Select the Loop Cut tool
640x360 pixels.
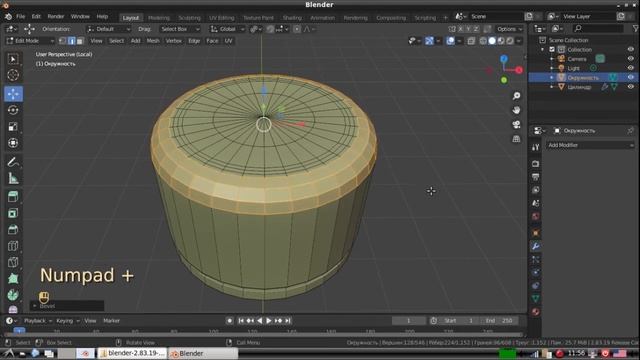coord(13,246)
